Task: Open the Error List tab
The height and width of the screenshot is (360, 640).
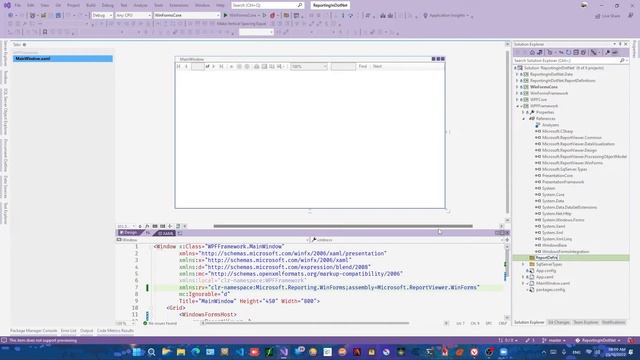Action: [69, 331]
